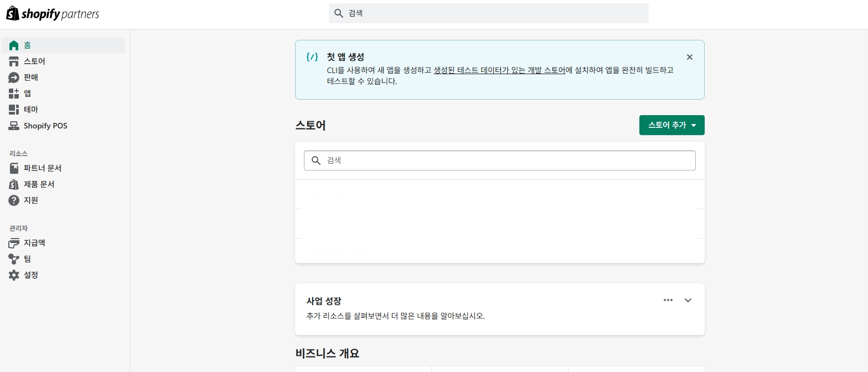This screenshot has height=372, width=868.
Task: Click the Shopify POS sidebar icon
Action: click(x=14, y=126)
